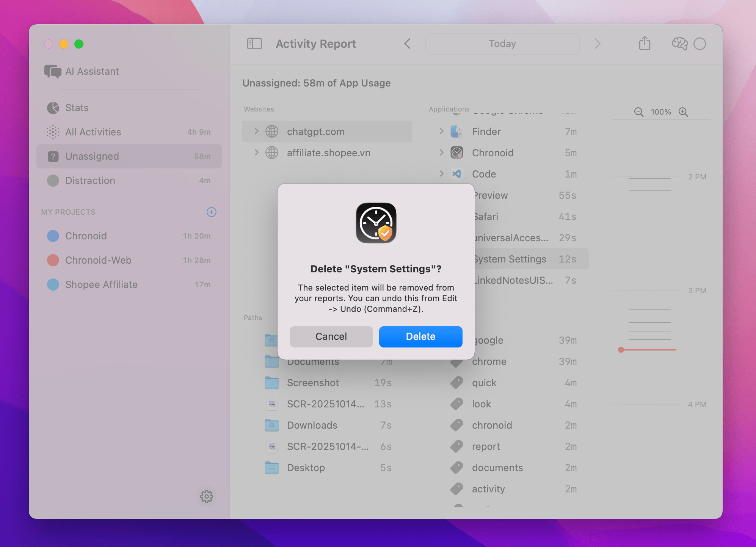Click the red timeline slider handle
This screenshot has height=547, width=756.
621,350
